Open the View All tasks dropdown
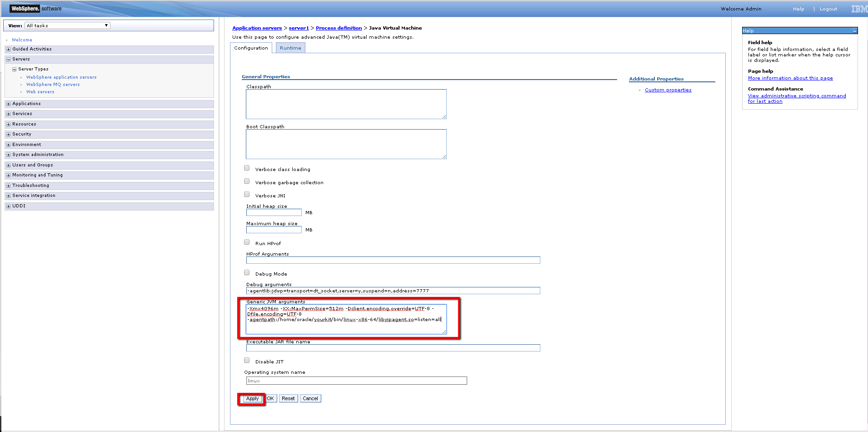Screen dimensions: 868x432 (x=67, y=25)
